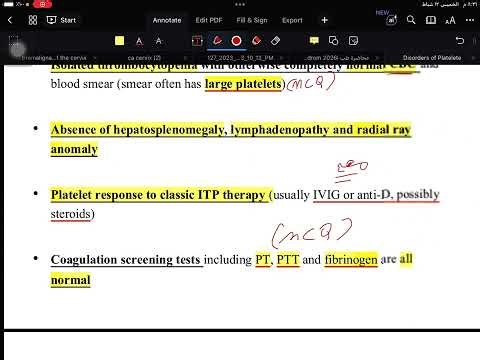The height and width of the screenshot is (360, 480).
Task: Tap the red screen recording indicator
Action: (x=43, y=4)
